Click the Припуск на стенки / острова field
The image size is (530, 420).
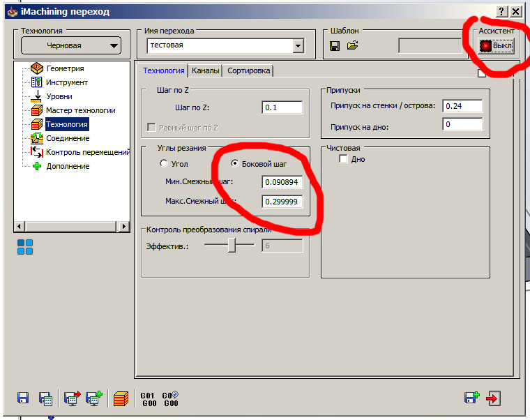click(x=462, y=106)
